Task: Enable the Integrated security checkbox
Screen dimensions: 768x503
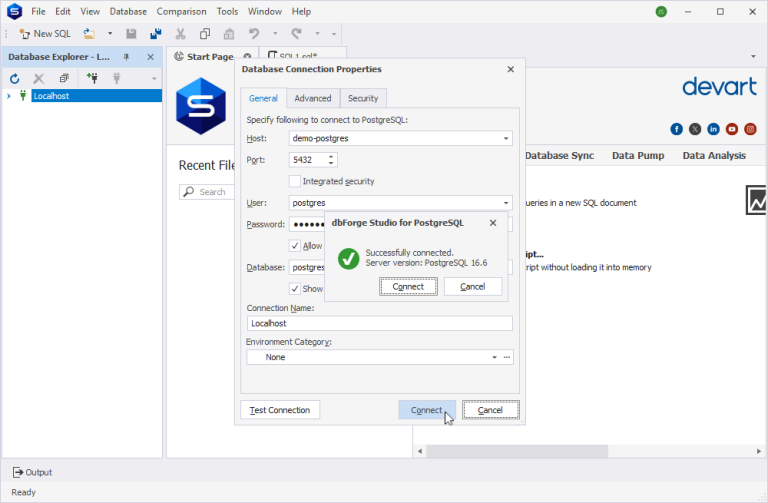Action: [295, 181]
